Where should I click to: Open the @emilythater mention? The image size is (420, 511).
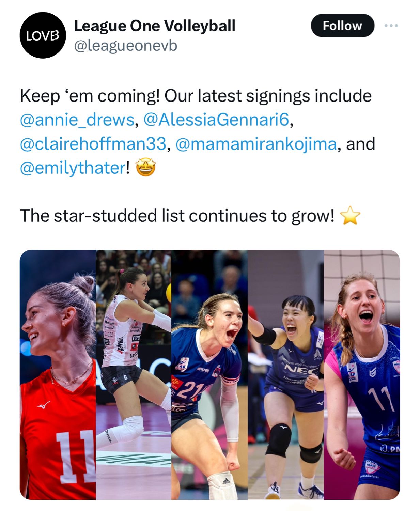click(73, 168)
